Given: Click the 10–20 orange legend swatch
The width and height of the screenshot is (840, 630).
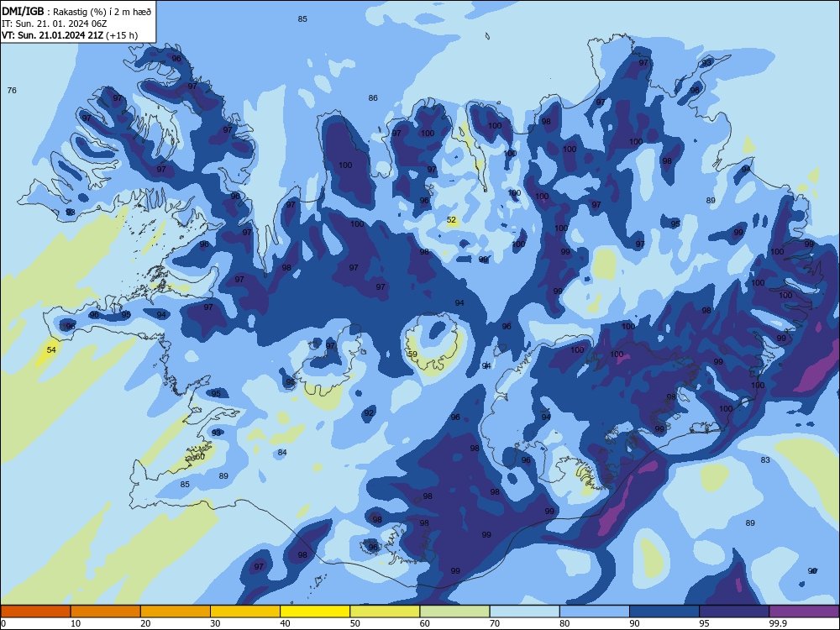Looking at the screenshot, I should pyautogui.click(x=106, y=612).
